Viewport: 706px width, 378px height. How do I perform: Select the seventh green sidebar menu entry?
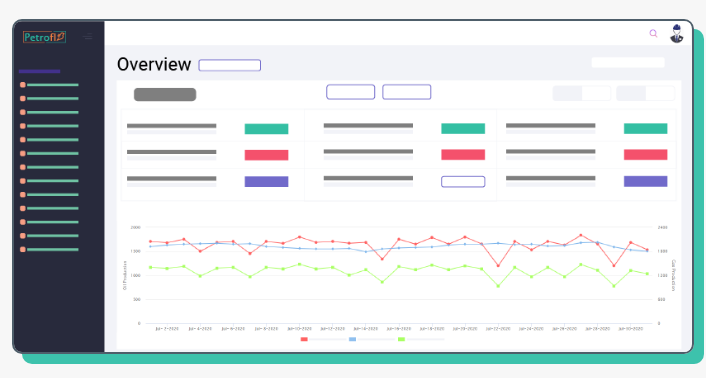pos(53,167)
